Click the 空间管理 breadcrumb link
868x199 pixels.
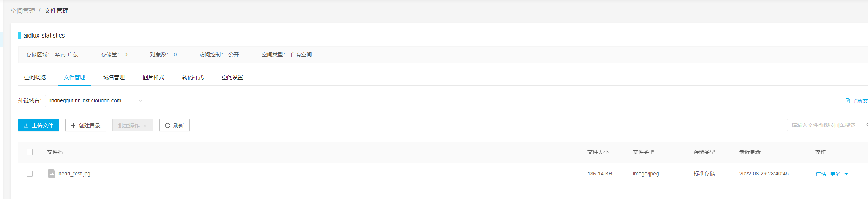coord(23,11)
